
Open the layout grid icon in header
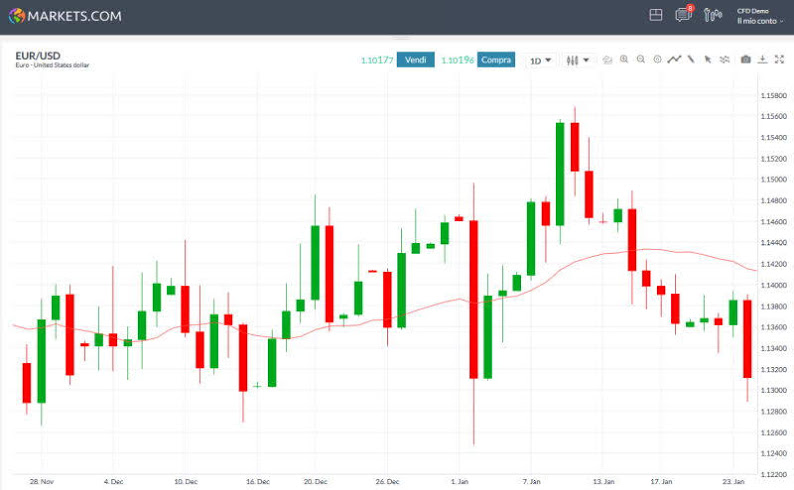[656, 15]
